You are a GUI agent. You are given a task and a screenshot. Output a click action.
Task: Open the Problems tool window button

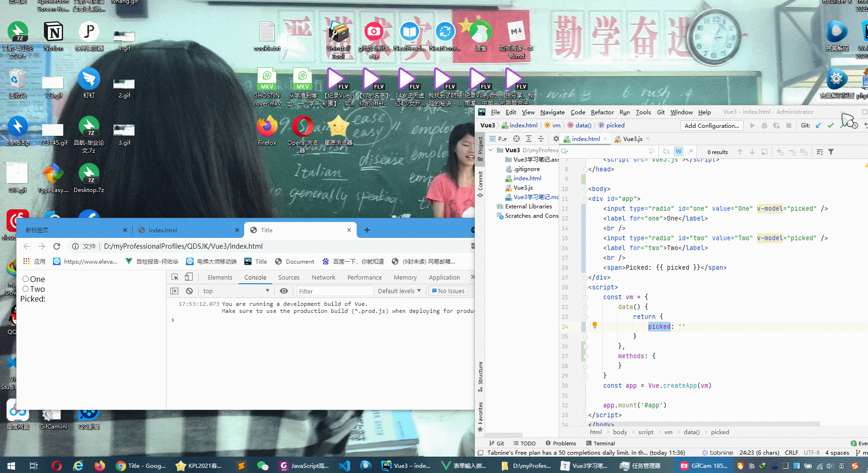(561, 443)
